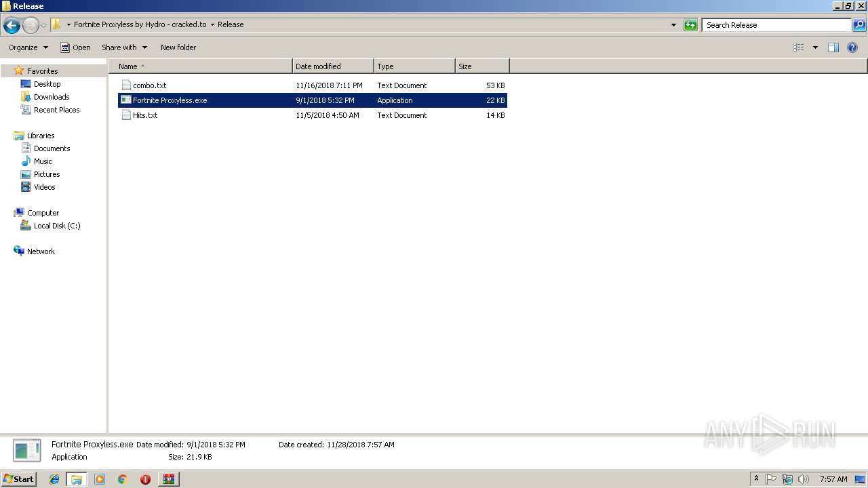Select the Fortnite Proxyless.exe application icon
Screen dimensions: 868x488
pos(126,100)
